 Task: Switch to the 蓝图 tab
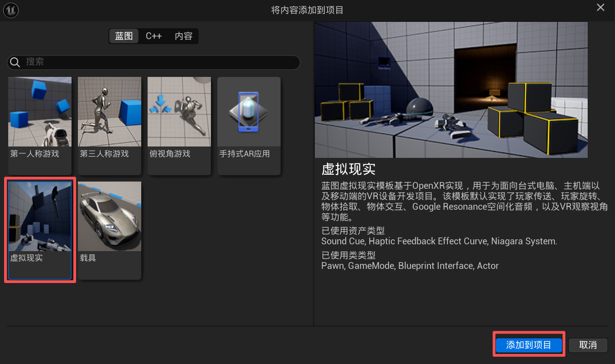coord(123,36)
